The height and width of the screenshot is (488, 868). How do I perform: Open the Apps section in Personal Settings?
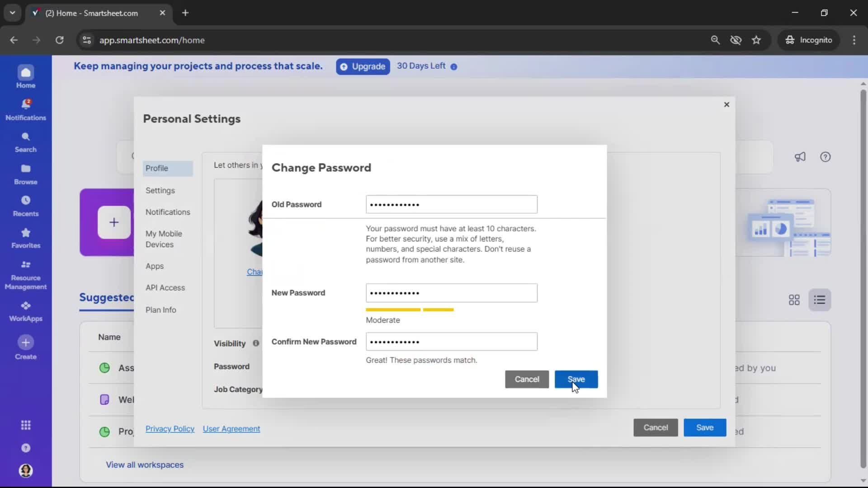(x=155, y=266)
